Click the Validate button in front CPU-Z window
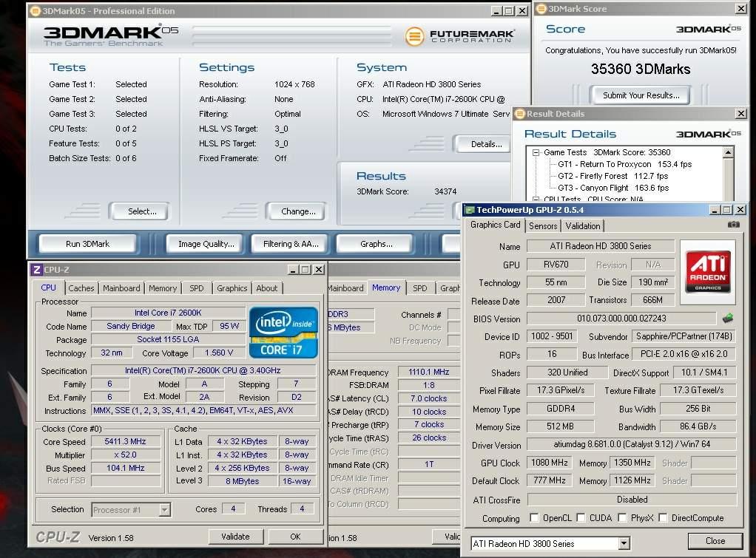 [x=236, y=537]
